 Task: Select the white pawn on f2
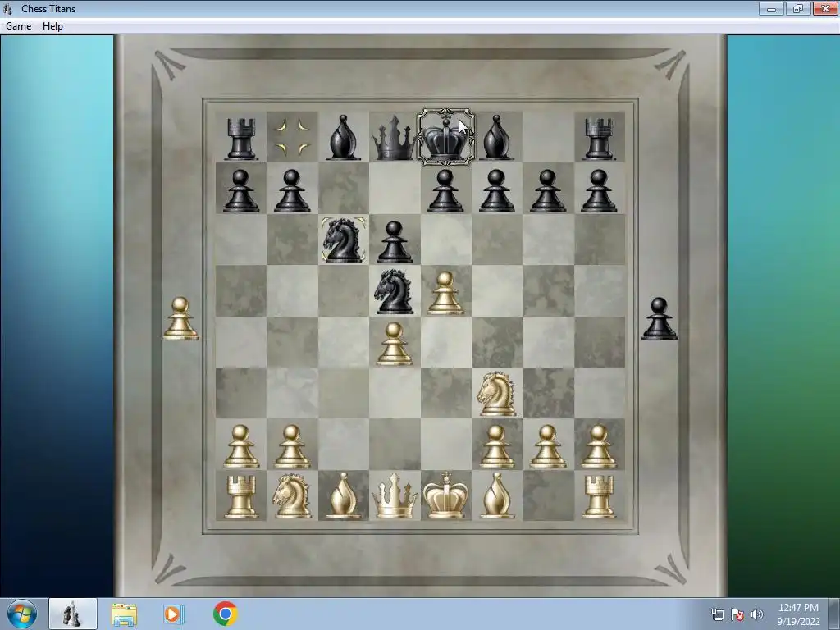496,446
